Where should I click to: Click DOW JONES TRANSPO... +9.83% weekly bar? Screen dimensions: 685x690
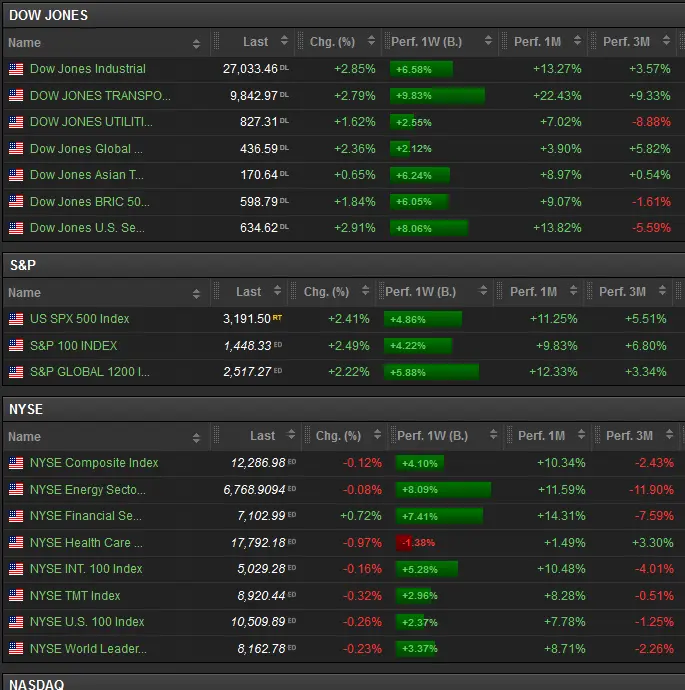[437, 95]
